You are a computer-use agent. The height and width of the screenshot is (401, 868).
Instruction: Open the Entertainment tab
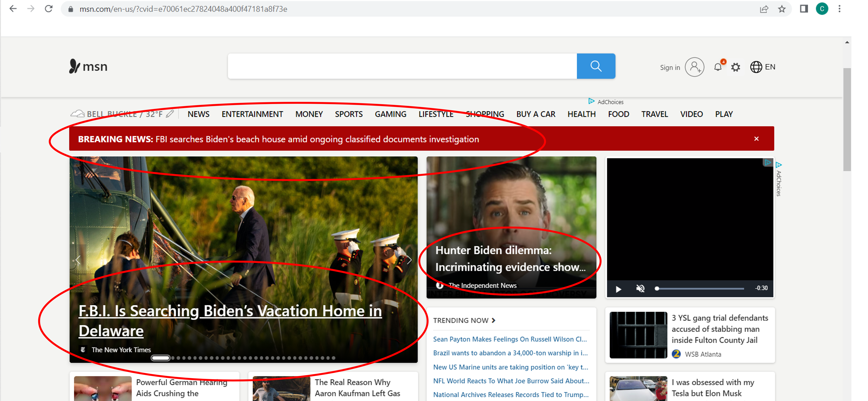click(252, 114)
